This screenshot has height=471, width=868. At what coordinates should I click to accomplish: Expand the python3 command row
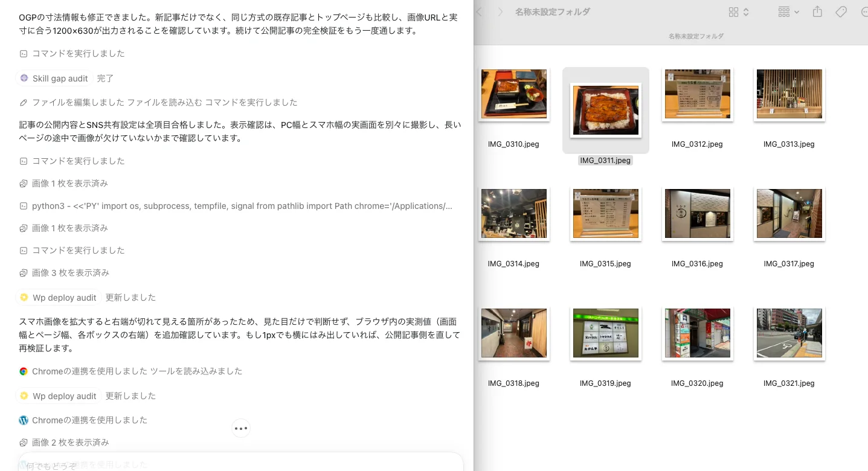(236, 206)
